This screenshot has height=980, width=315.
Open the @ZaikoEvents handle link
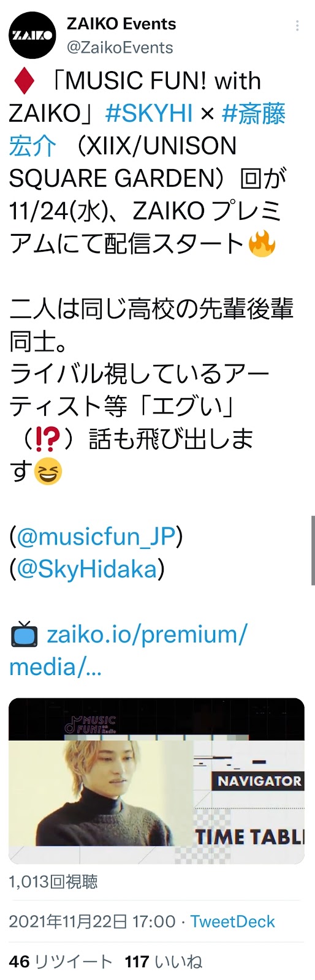pos(120,47)
